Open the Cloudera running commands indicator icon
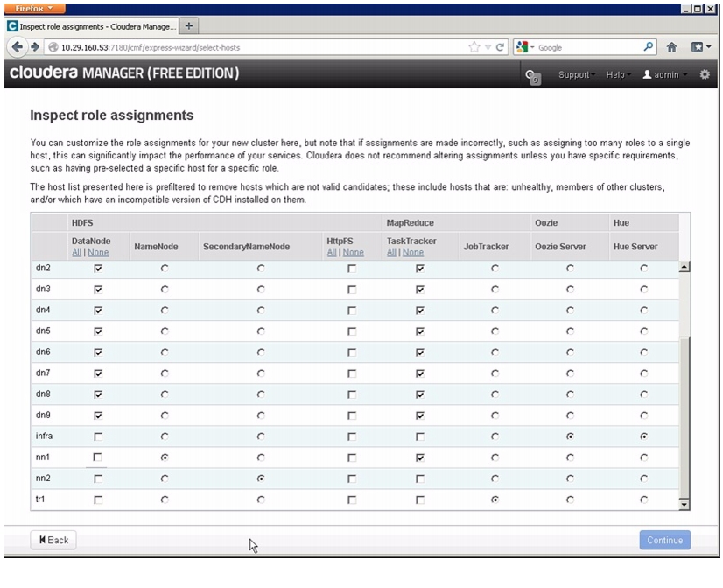The width and height of the screenshot is (723, 588). [532, 76]
